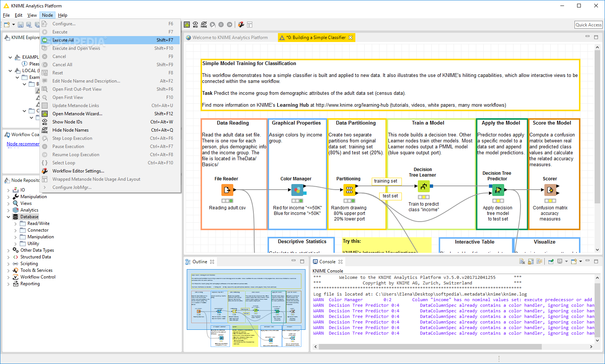Viewport: 605px width, 364px height.
Task: Select Utility folder under Database
Action: tap(33, 244)
